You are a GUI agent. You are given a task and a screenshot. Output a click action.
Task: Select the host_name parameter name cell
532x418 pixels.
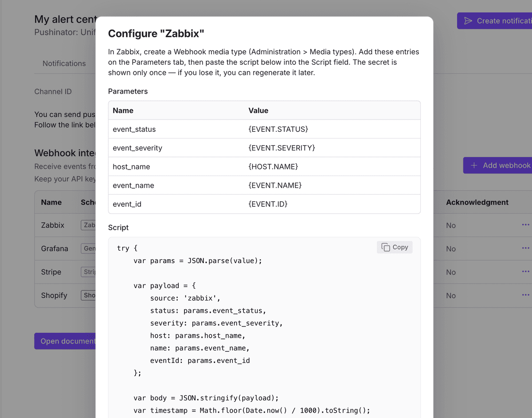tap(176, 166)
